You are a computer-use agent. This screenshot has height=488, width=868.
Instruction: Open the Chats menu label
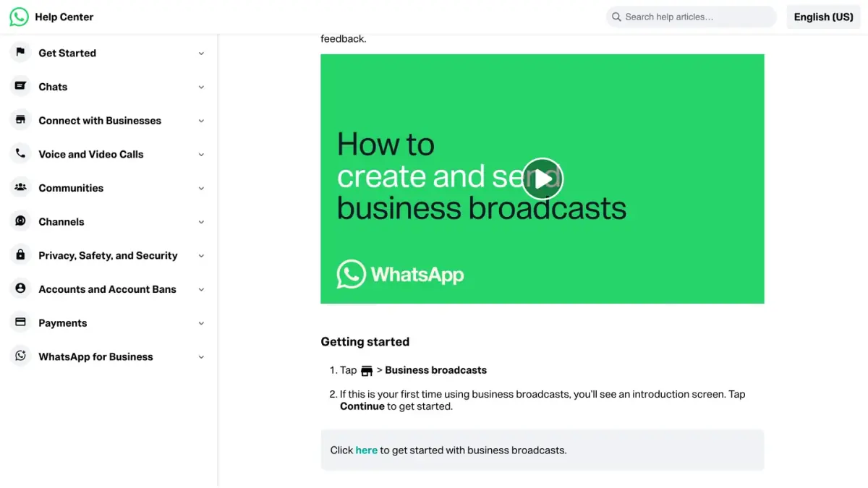53,87
